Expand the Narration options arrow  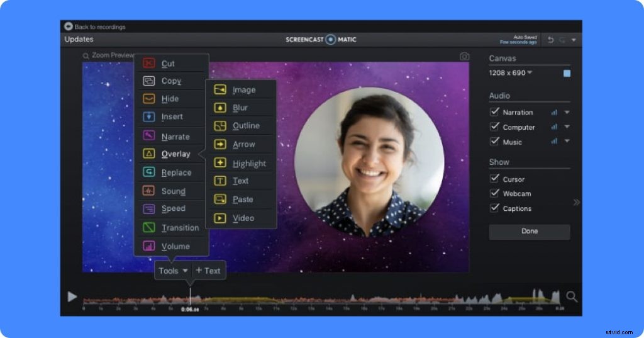567,112
